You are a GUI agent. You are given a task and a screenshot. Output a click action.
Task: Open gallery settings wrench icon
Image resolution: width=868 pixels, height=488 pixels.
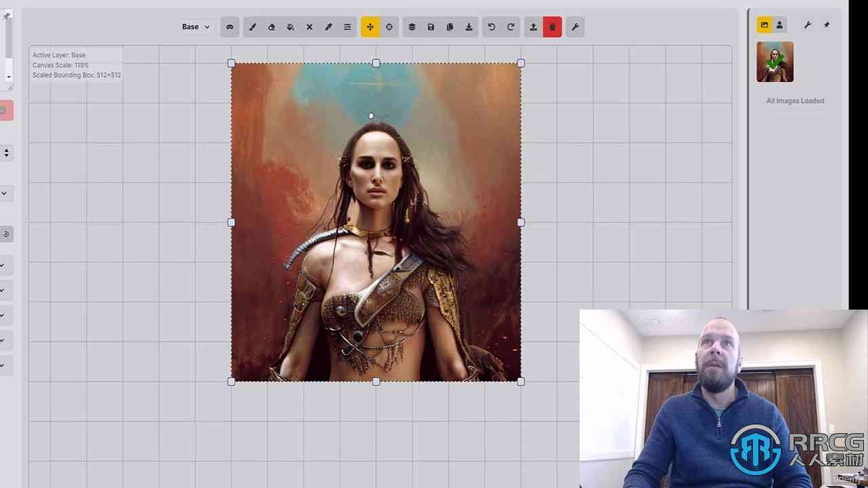pyautogui.click(x=808, y=25)
